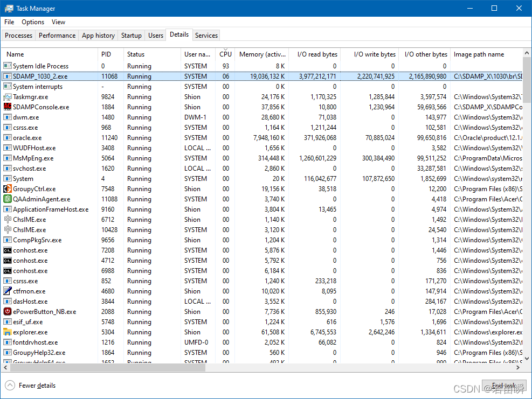Image resolution: width=532 pixels, height=399 pixels.
Task: Click the QAAdminAgent.exe green icon
Action: [8, 199]
